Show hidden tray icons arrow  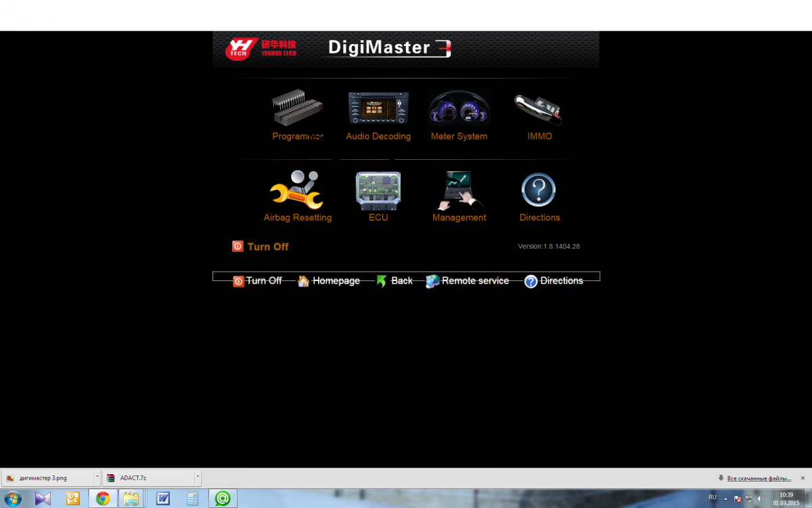(726, 499)
